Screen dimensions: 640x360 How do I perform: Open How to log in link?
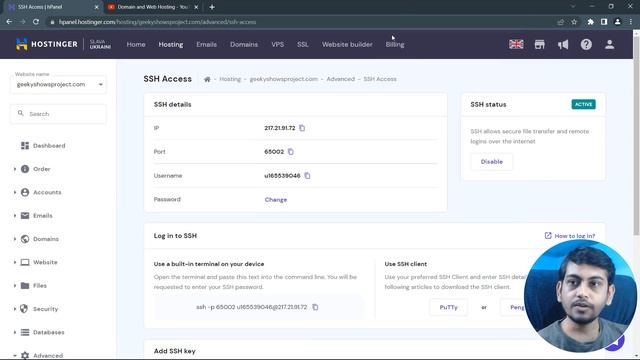[x=570, y=236]
